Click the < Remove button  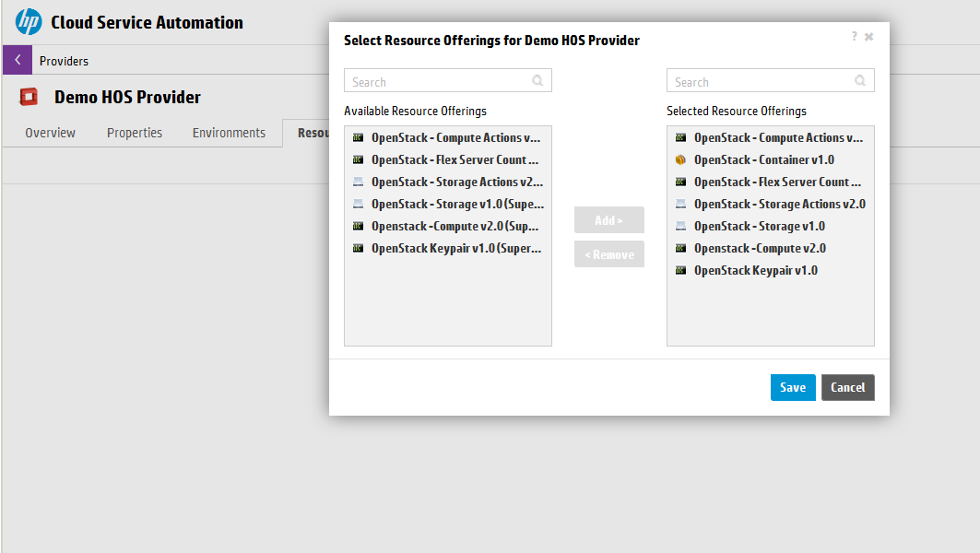tap(608, 254)
